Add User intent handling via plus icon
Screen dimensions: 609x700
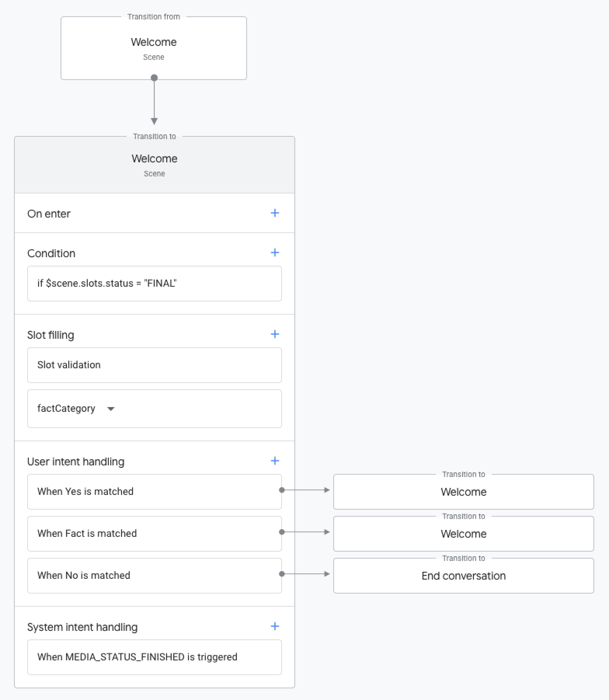(x=275, y=461)
